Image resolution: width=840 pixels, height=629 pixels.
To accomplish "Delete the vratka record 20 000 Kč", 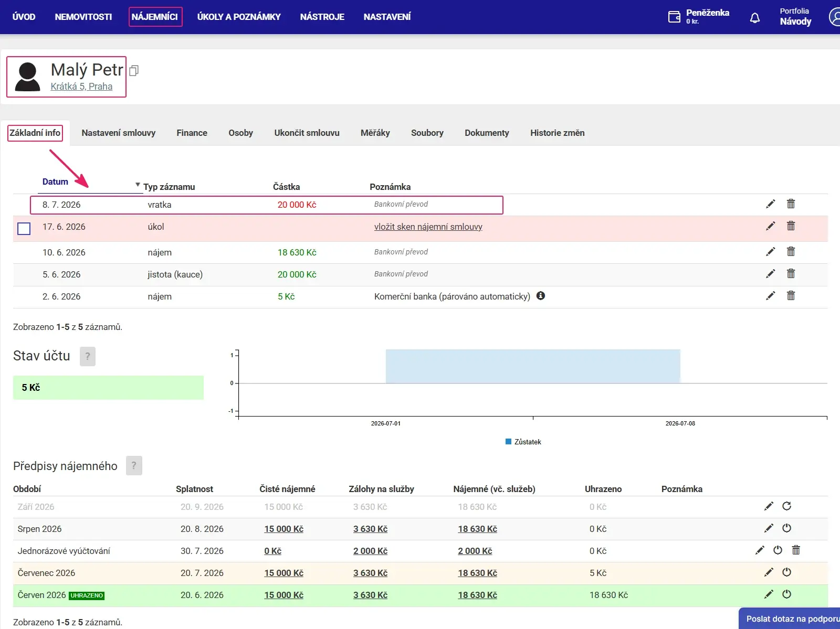I will click(x=791, y=204).
